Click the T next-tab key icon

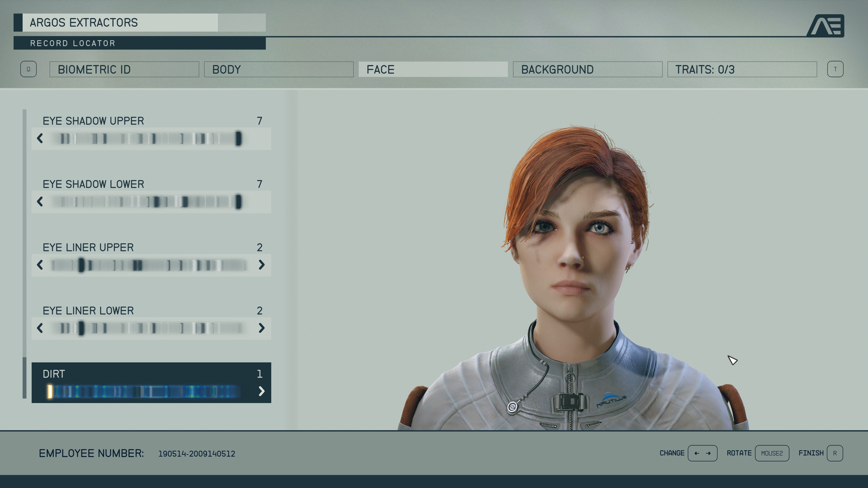835,69
